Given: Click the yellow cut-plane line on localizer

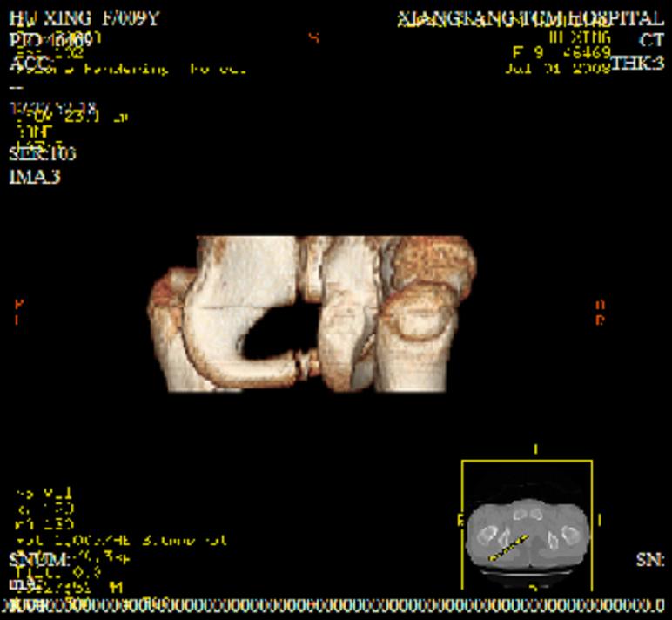Looking at the screenshot, I should point(508,547).
